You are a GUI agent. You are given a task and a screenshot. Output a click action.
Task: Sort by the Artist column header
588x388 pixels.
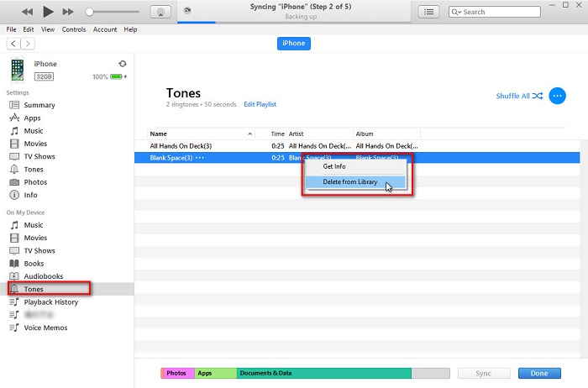click(x=320, y=134)
